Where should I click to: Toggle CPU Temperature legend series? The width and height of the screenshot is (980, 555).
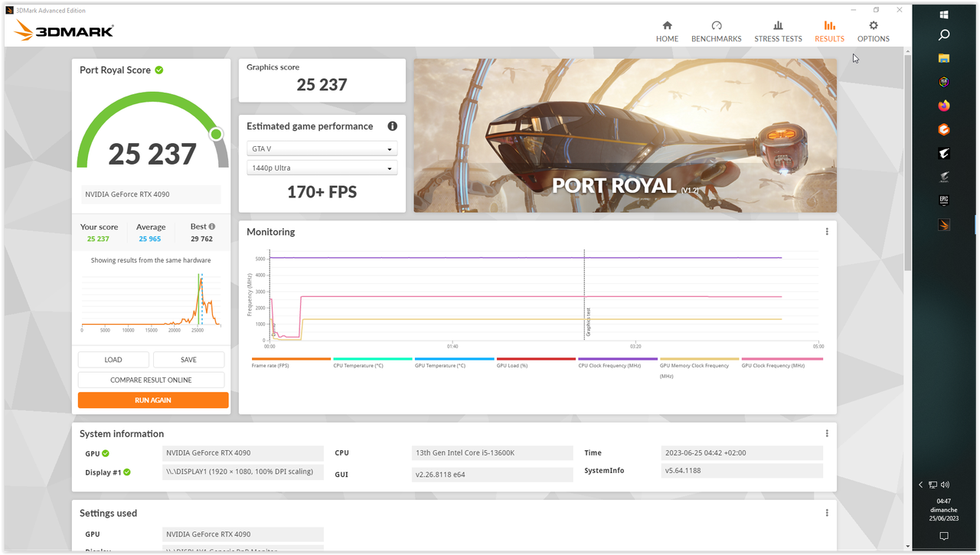(x=373, y=363)
